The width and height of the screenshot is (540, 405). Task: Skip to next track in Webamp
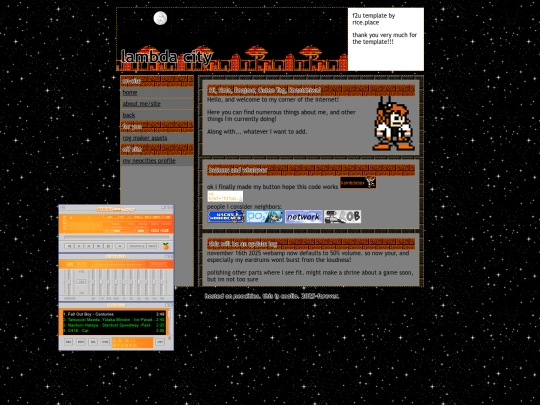(x=108, y=246)
